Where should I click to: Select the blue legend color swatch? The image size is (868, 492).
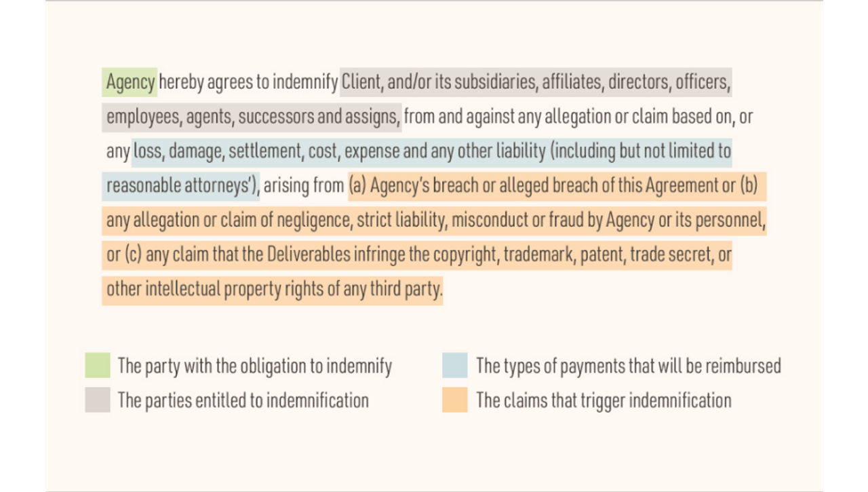[454, 365]
